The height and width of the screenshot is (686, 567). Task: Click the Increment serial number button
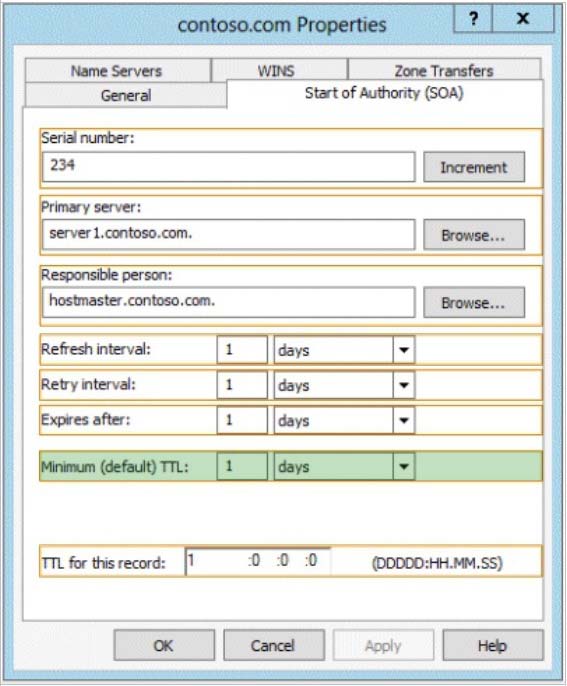(474, 167)
